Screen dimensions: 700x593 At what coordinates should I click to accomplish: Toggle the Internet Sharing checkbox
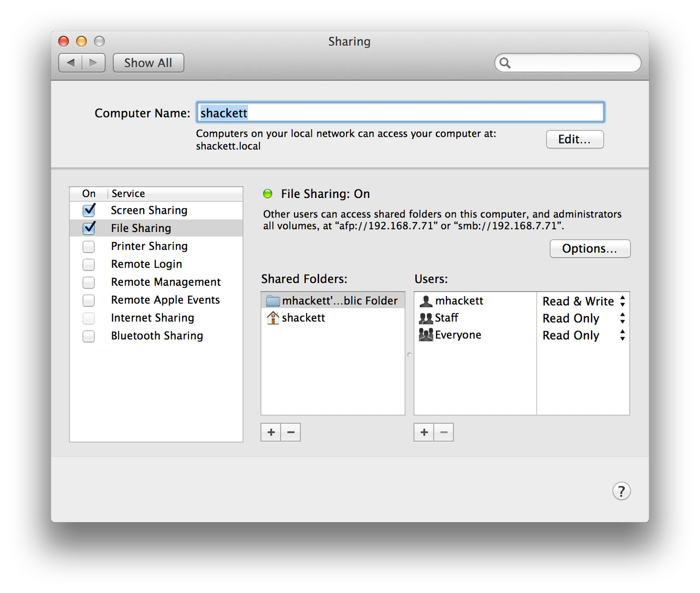tap(89, 318)
